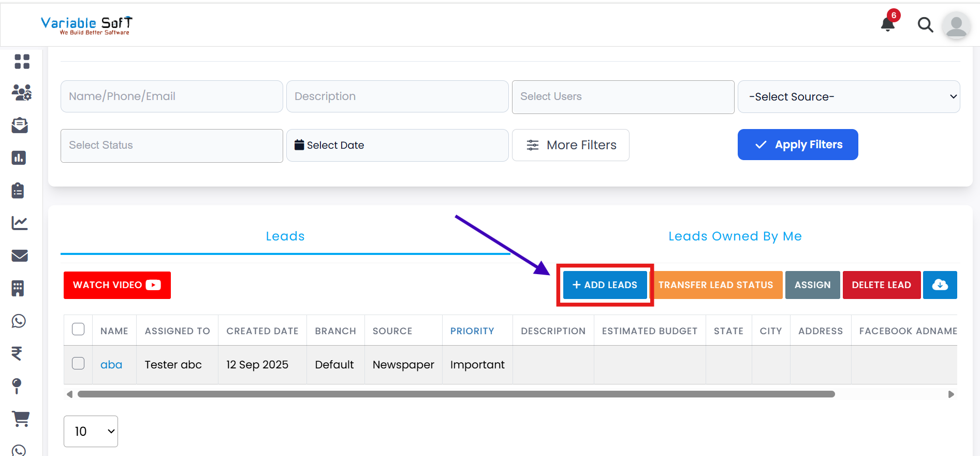The width and height of the screenshot is (980, 456).
Task: Click the cloud download button
Action: click(x=940, y=285)
